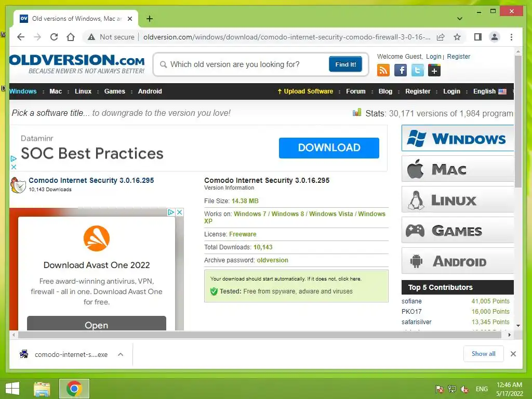This screenshot has width=532, height=399.
Task: Select the Mac nav menu item
Action: point(56,91)
